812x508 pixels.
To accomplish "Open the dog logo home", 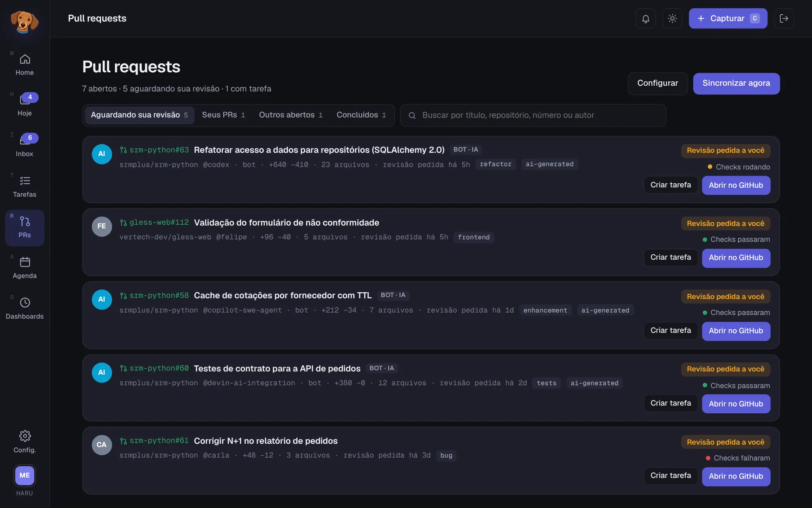I will 24,22.
